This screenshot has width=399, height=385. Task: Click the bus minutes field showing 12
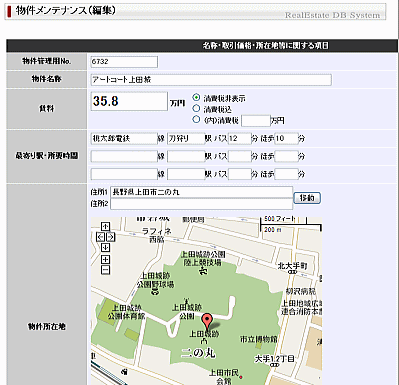(239, 139)
